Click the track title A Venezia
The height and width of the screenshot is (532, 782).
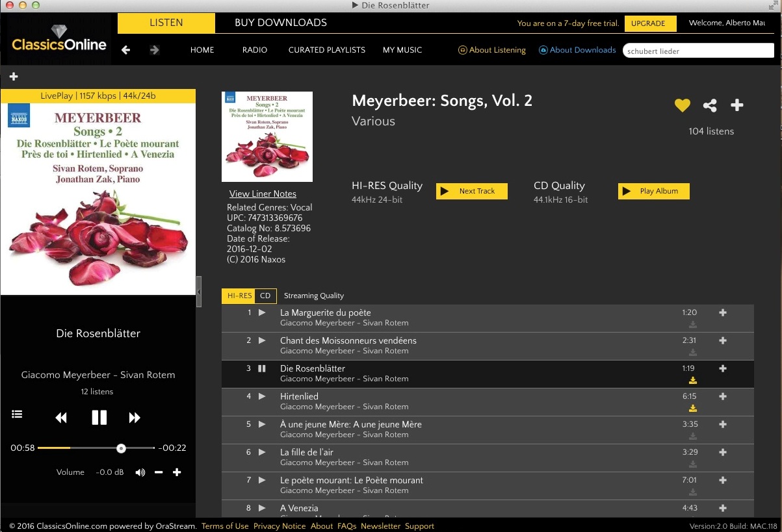(x=299, y=508)
